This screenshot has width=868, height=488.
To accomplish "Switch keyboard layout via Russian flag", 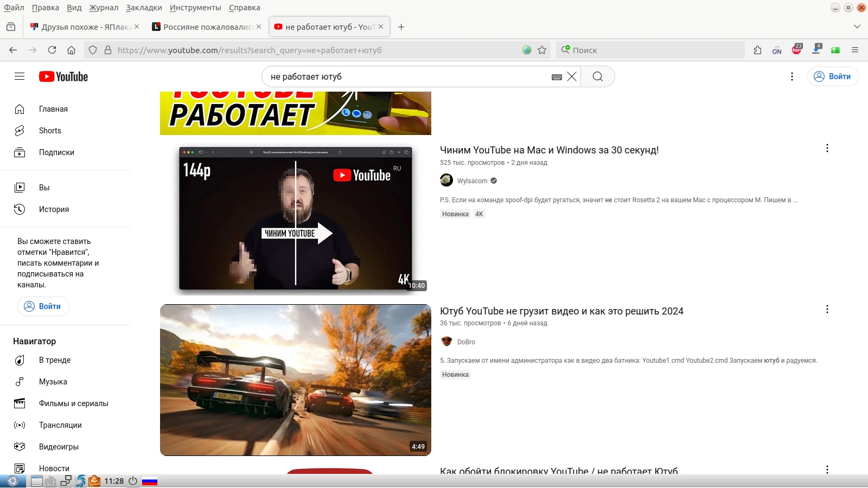I will point(150,481).
